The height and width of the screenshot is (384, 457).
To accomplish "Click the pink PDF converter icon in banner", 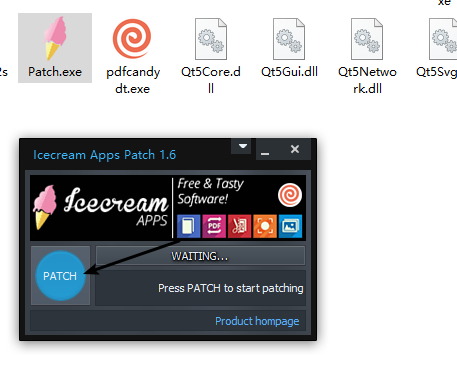I will [214, 226].
